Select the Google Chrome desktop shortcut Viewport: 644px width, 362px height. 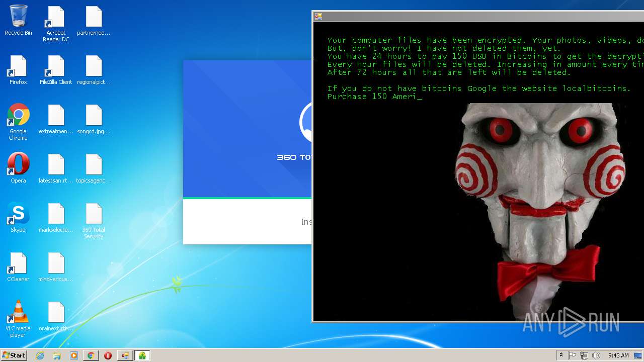(x=18, y=122)
